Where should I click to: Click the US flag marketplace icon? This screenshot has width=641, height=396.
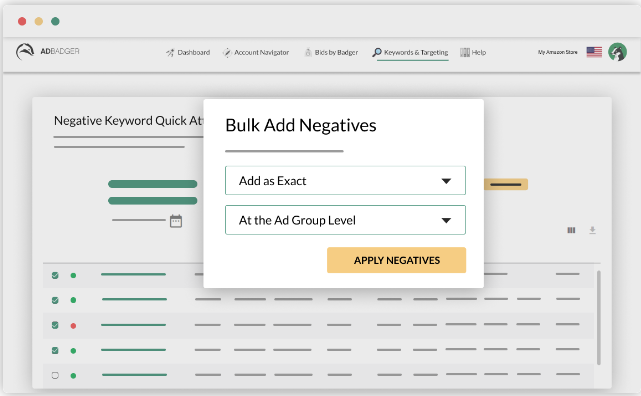pyautogui.click(x=594, y=52)
